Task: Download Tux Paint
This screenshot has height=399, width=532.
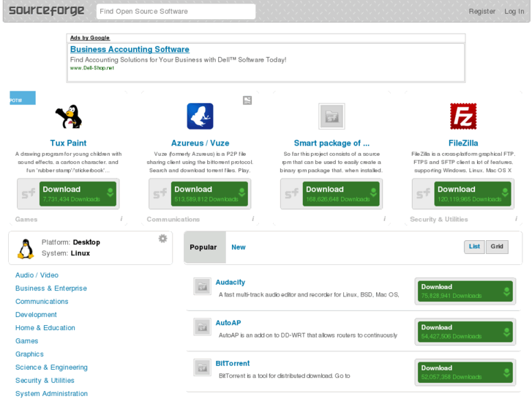Action: point(78,193)
